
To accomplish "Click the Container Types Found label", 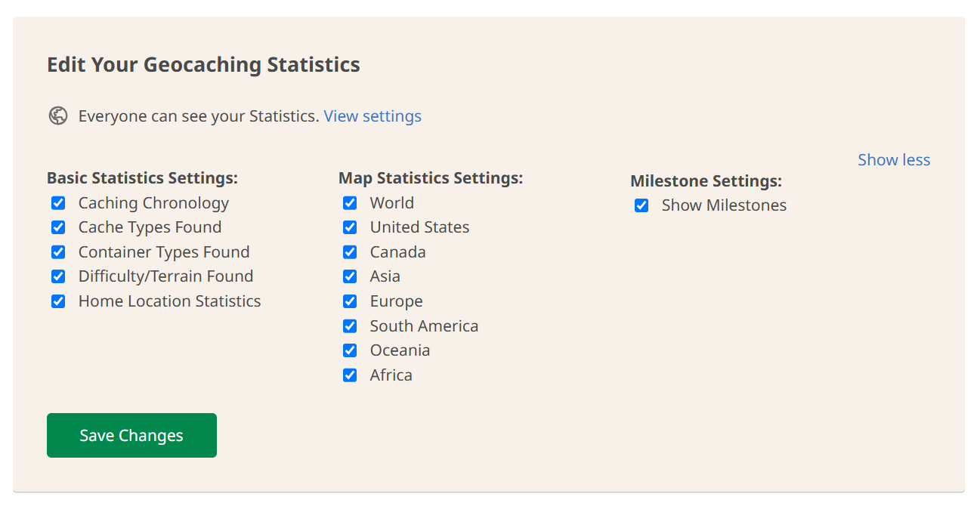I will (x=164, y=252).
